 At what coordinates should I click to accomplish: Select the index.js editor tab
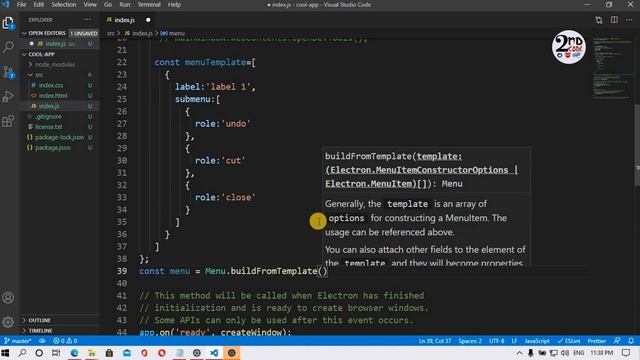pos(128,20)
